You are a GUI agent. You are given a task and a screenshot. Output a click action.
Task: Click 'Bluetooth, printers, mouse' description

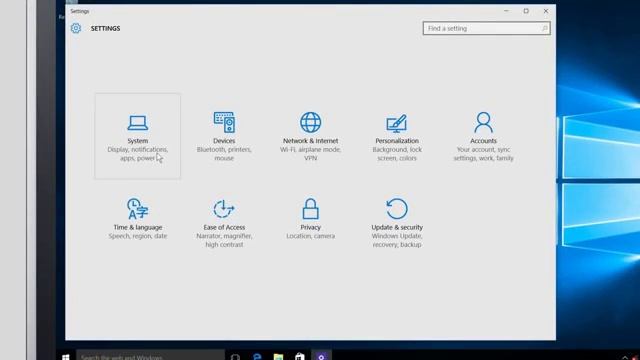(224, 154)
